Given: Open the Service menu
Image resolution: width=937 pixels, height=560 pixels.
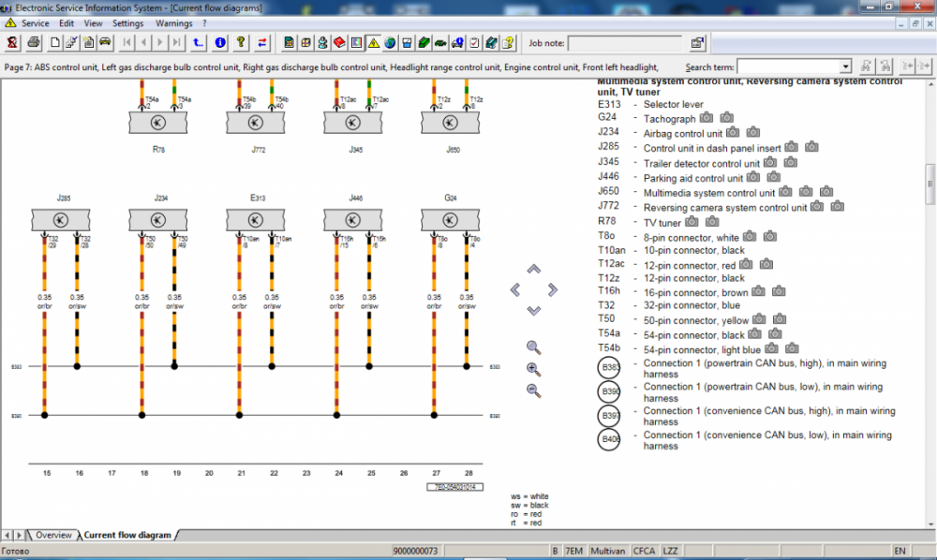Looking at the screenshot, I should pos(35,22).
